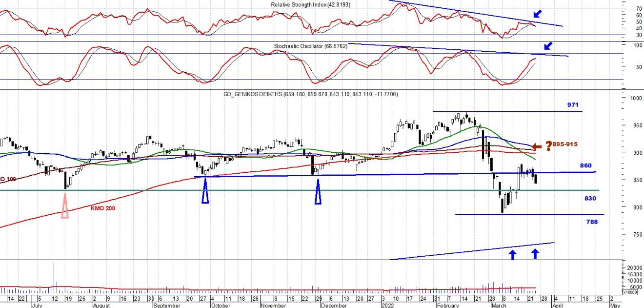This screenshot has height=308, width=644.
Task: Select the blue triangle marker near October
Action: [205, 191]
